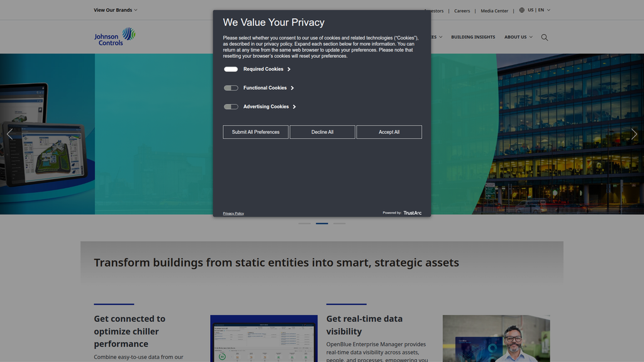Open the Media Center link
This screenshot has height=362, width=644.
click(494, 11)
